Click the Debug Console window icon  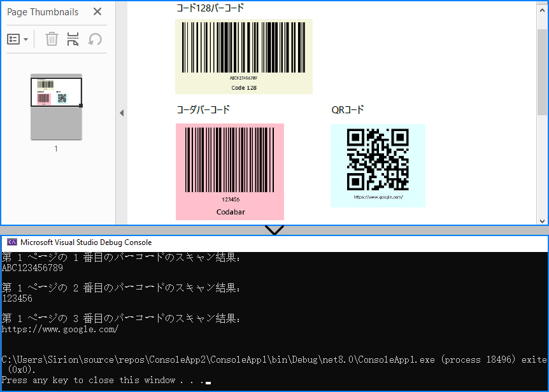click(12, 242)
